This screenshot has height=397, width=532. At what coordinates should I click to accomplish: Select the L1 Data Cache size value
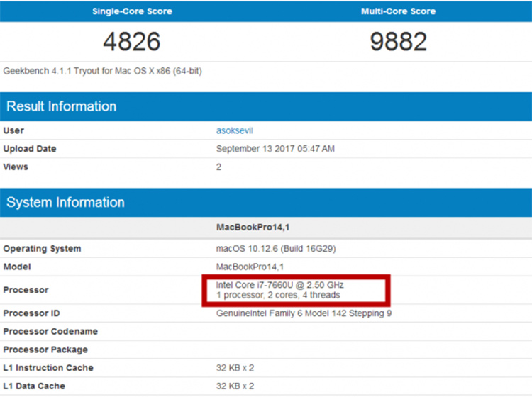(235, 386)
